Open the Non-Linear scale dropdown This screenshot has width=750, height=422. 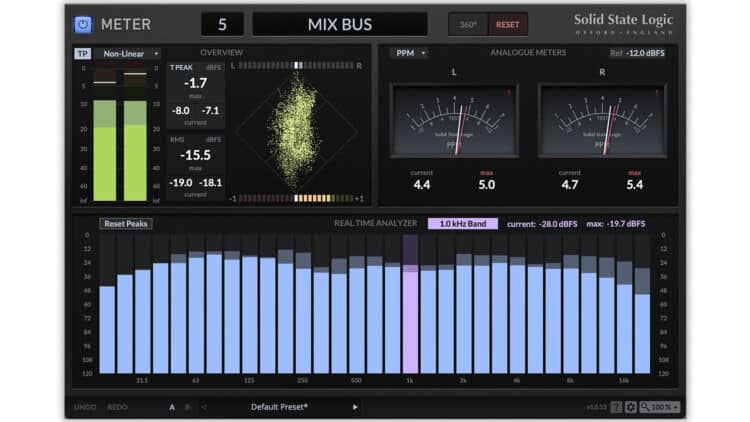click(128, 54)
